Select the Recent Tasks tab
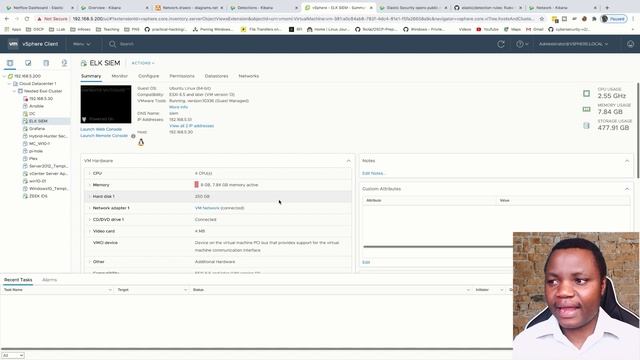The height and width of the screenshot is (360, 640). pyautogui.click(x=18, y=280)
